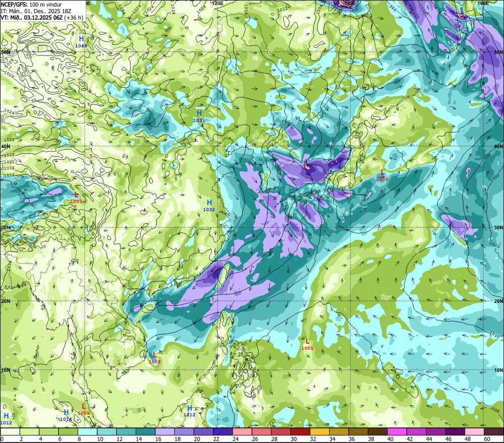The image size is (504, 443).
Task: Select the pale cyan legend swatch starting at 8
Action: [87, 431]
